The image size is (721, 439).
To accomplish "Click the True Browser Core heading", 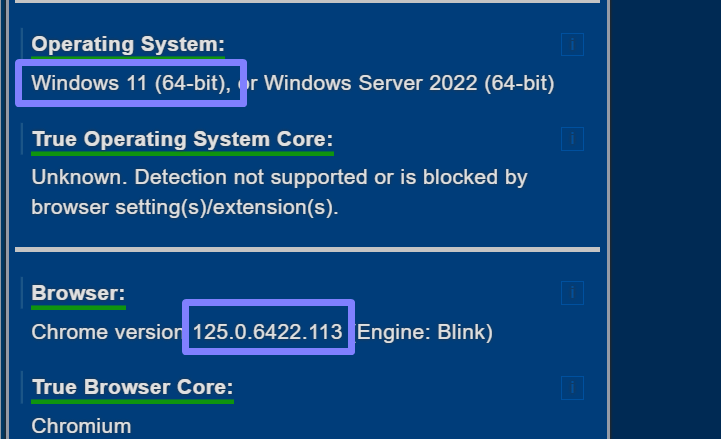I will (x=132, y=387).
